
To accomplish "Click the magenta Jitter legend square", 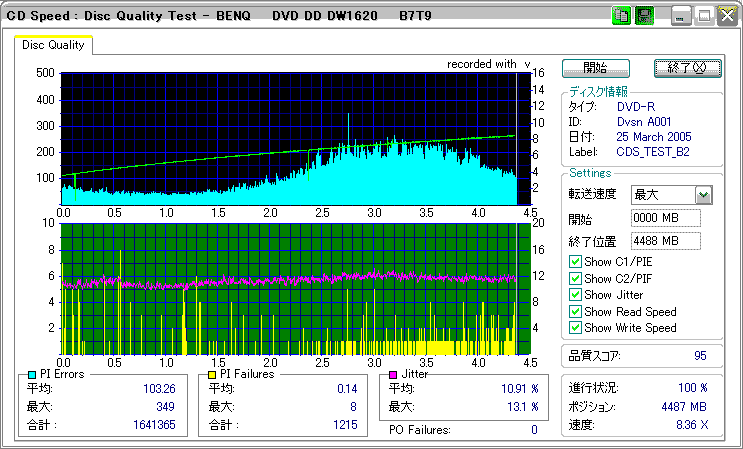I will (393, 374).
